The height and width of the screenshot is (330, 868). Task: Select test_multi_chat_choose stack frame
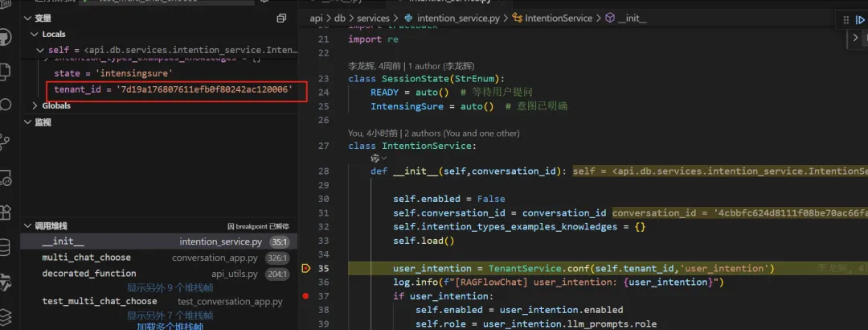tap(159, 301)
